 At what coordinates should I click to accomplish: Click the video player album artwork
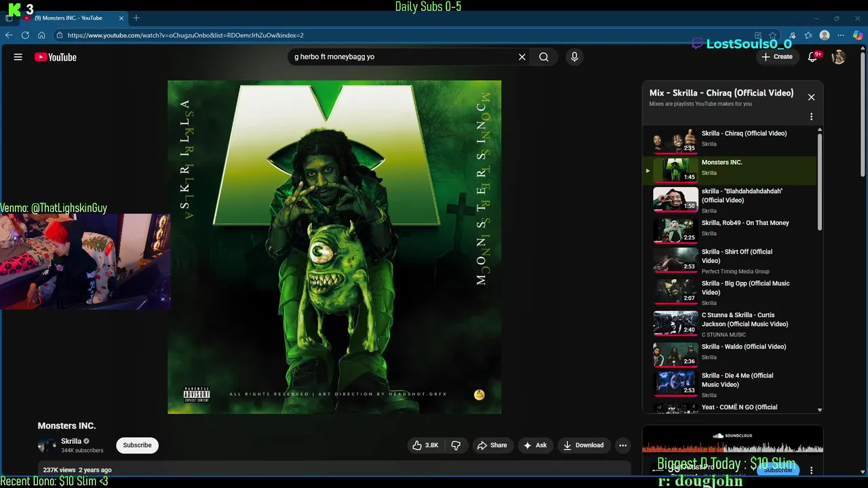pyautogui.click(x=334, y=247)
